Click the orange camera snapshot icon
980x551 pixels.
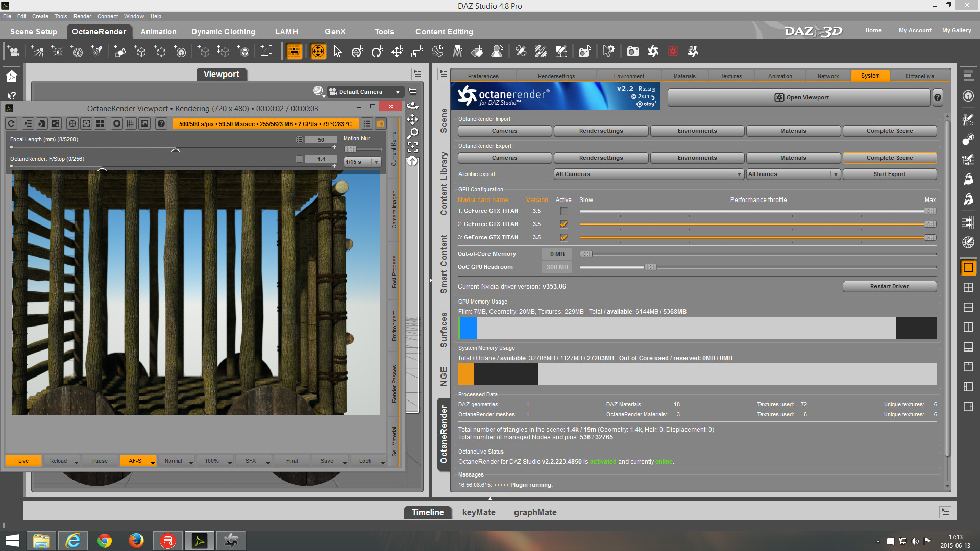(381, 123)
